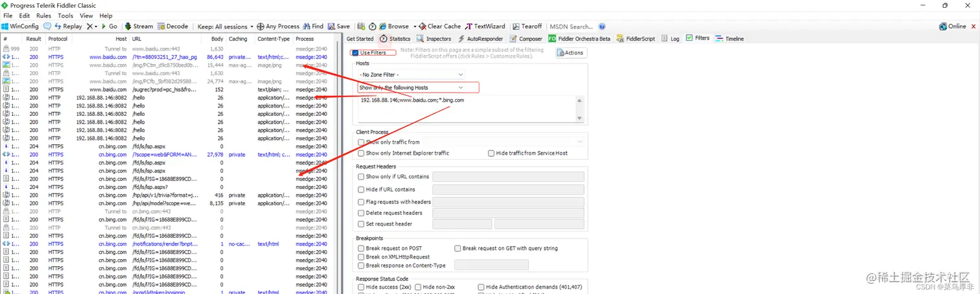The image size is (980, 294).
Task: Switch to the Inspectors tab
Action: click(434, 39)
